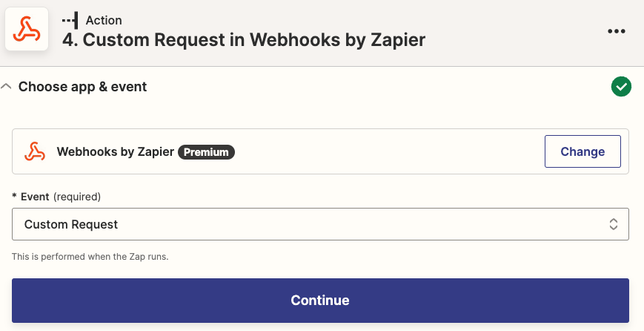
Task: Click the green completed checkmark icon
Action: click(x=620, y=87)
